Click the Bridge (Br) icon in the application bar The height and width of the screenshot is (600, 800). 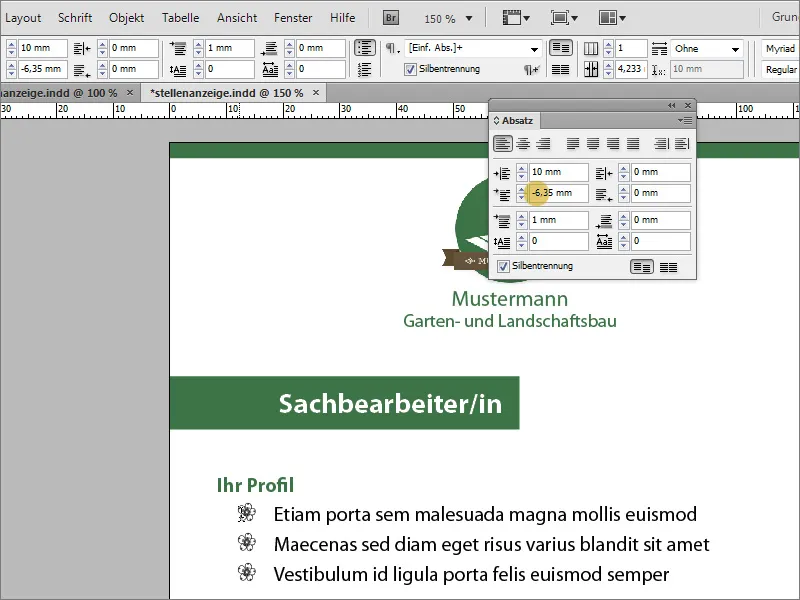point(391,17)
